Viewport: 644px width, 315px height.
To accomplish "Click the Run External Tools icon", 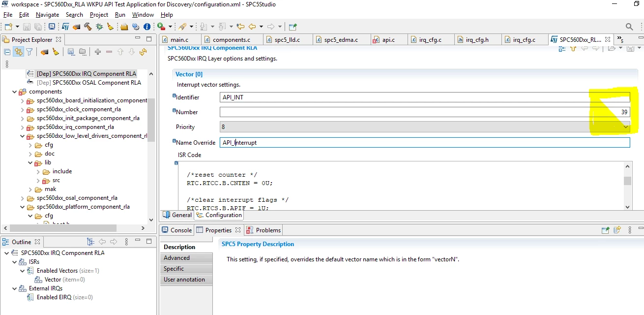I will pos(161,27).
